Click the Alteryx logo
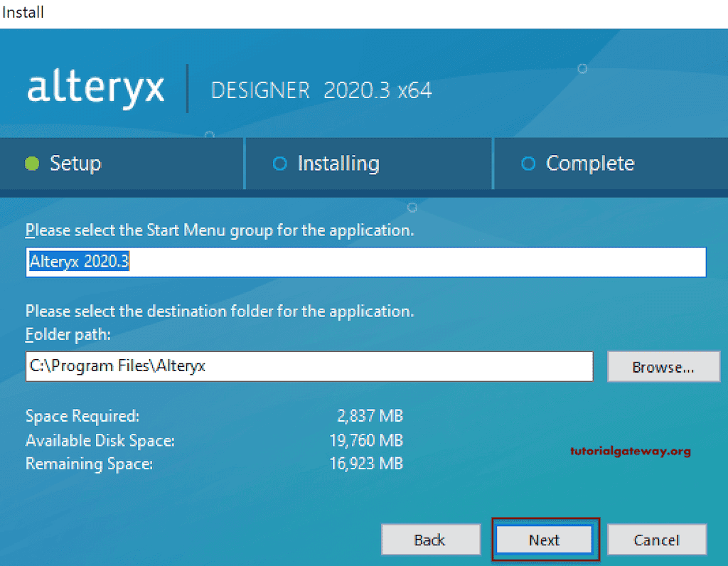This screenshot has width=728, height=566. [95, 88]
